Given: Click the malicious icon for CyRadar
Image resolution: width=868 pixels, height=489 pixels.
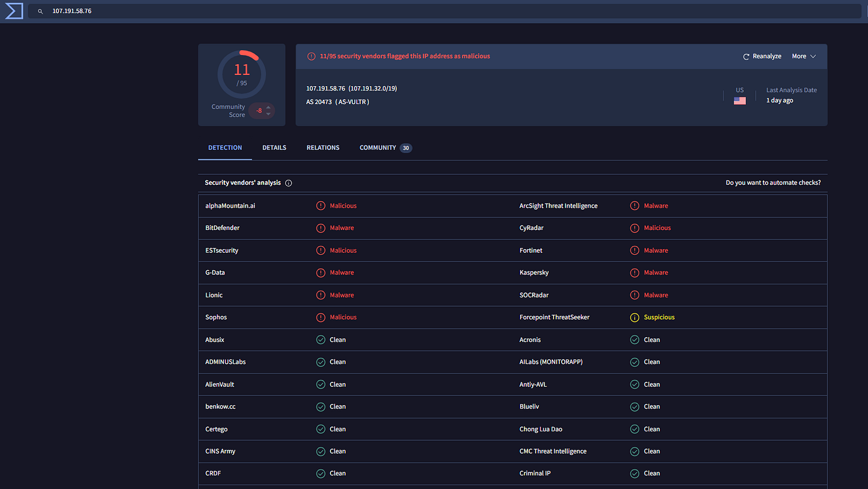Looking at the screenshot, I should point(634,228).
